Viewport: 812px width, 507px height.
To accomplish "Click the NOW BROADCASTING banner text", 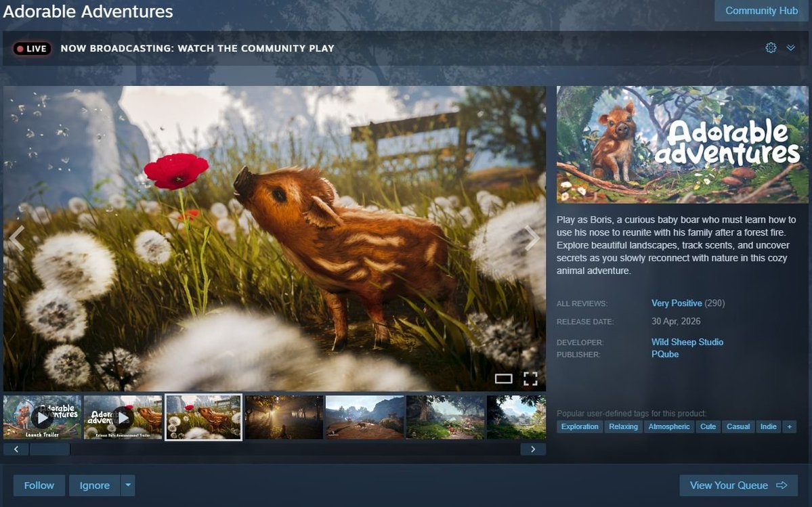I will [x=197, y=48].
